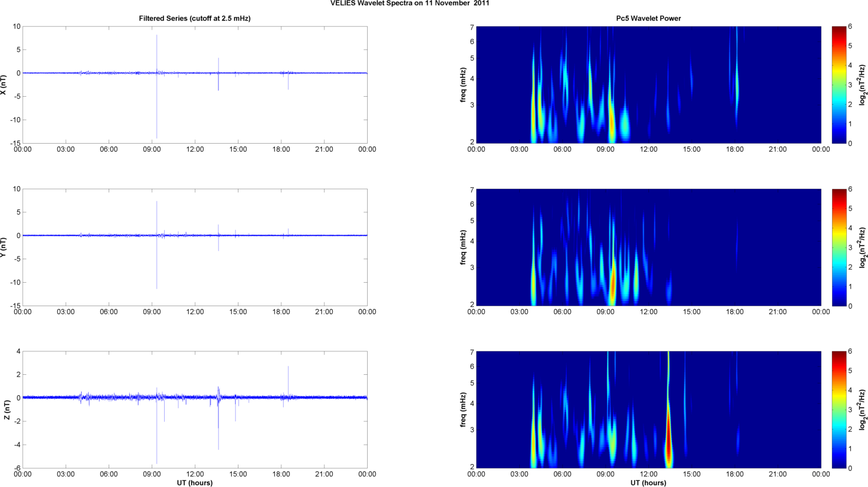Click the 12:00 tick label below X series plot
Viewport: 868px width, 487px height.
(195, 149)
